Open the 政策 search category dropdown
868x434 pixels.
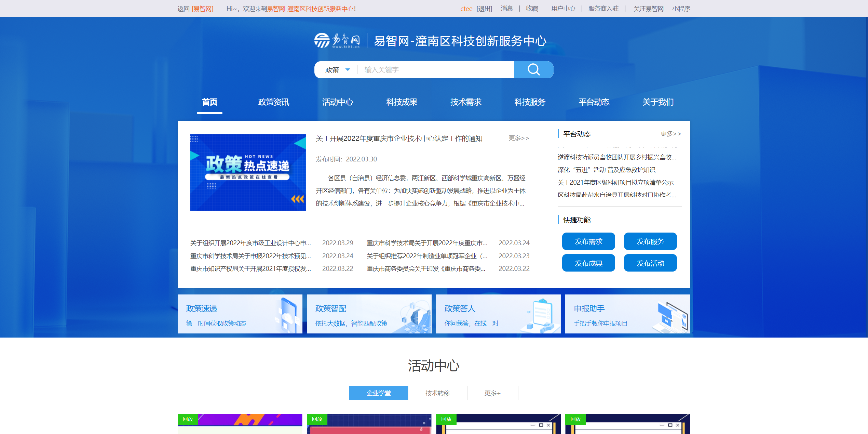tap(337, 70)
